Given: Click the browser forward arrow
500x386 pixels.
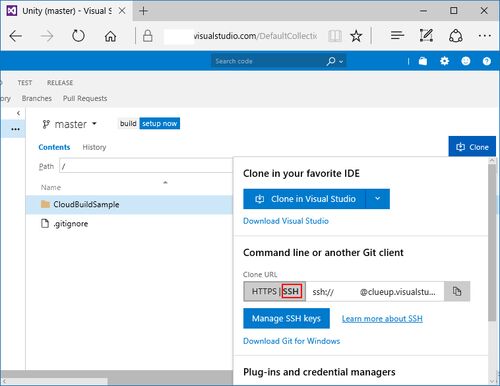Looking at the screenshot, I should [x=47, y=36].
